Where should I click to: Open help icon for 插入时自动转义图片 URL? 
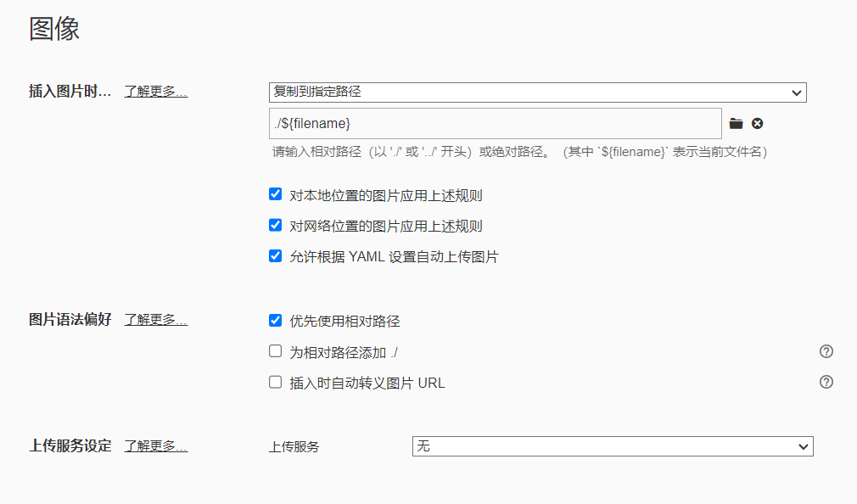click(826, 382)
